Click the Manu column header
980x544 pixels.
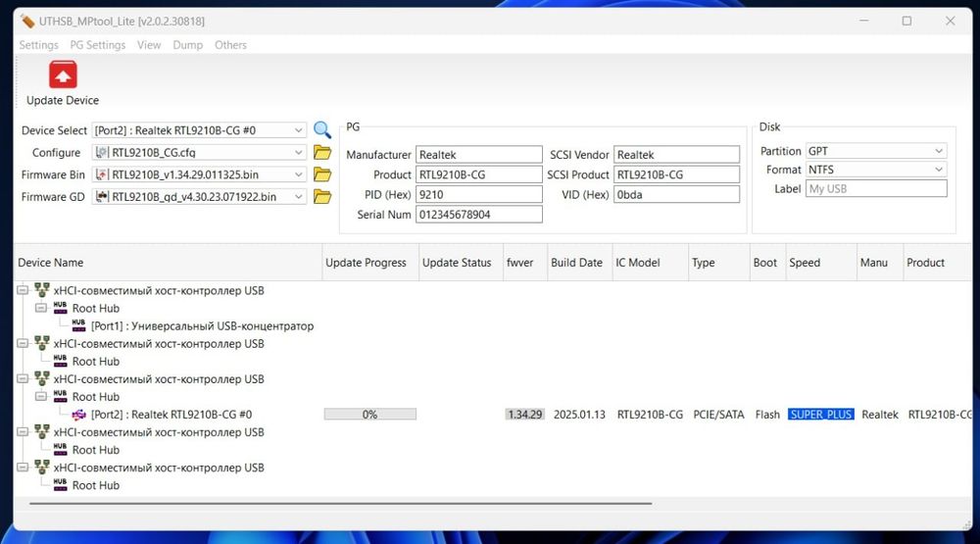880,263
